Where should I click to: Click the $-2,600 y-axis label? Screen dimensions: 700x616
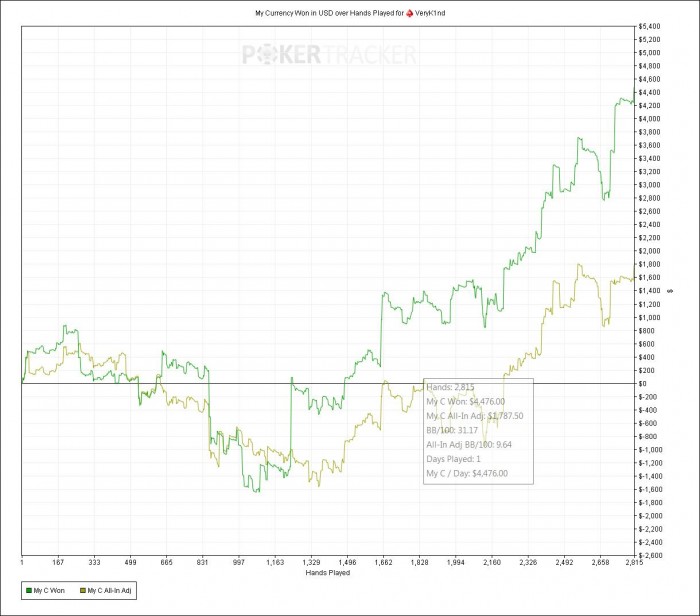pyautogui.click(x=650, y=555)
